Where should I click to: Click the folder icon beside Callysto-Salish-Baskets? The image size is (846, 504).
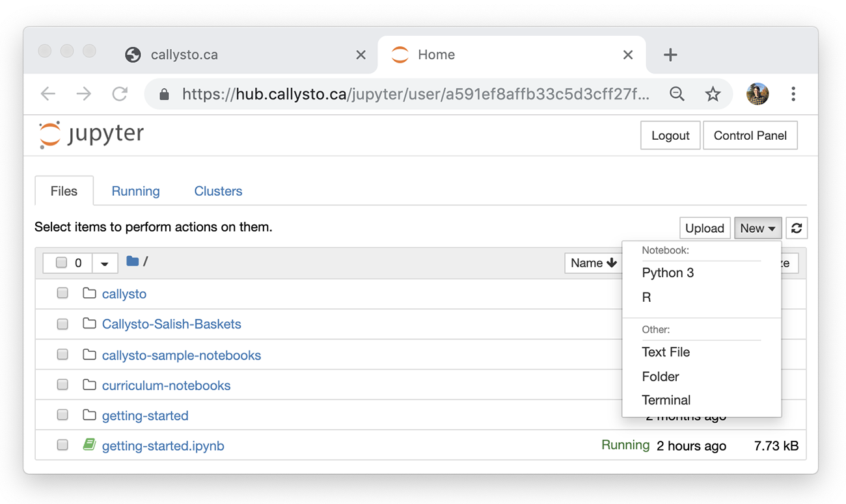(89, 323)
